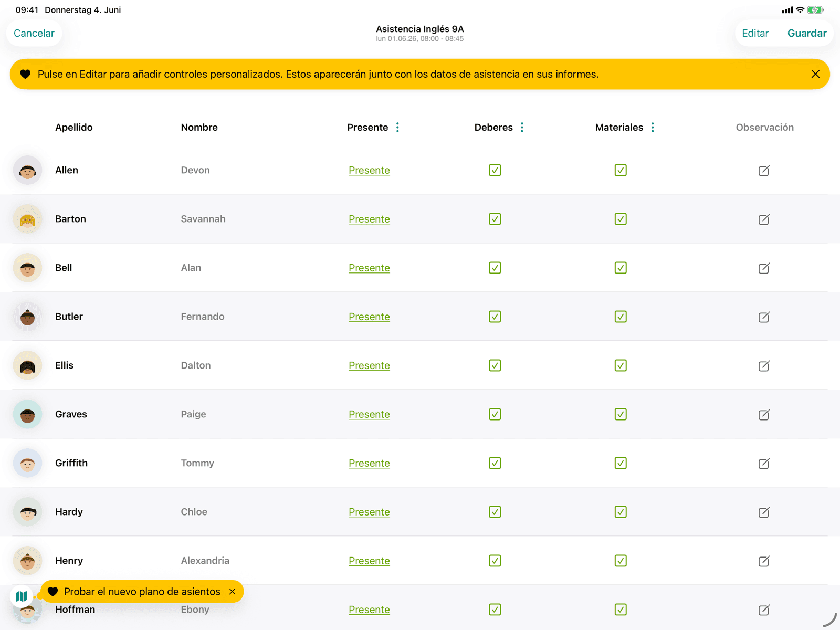The width and height of the screenshot is (840, 630).
Task: Open Materiales column options menu
Action: (x=653, y=128)
